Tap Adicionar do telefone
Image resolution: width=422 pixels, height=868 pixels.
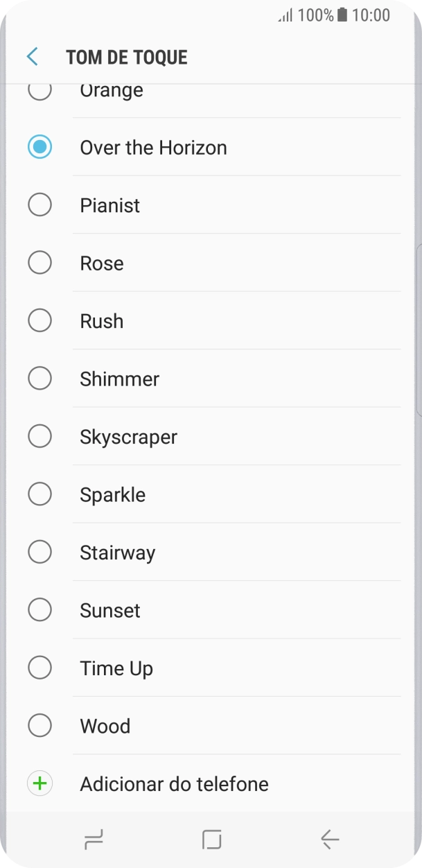pyautogui.click(x=174, y=783)
